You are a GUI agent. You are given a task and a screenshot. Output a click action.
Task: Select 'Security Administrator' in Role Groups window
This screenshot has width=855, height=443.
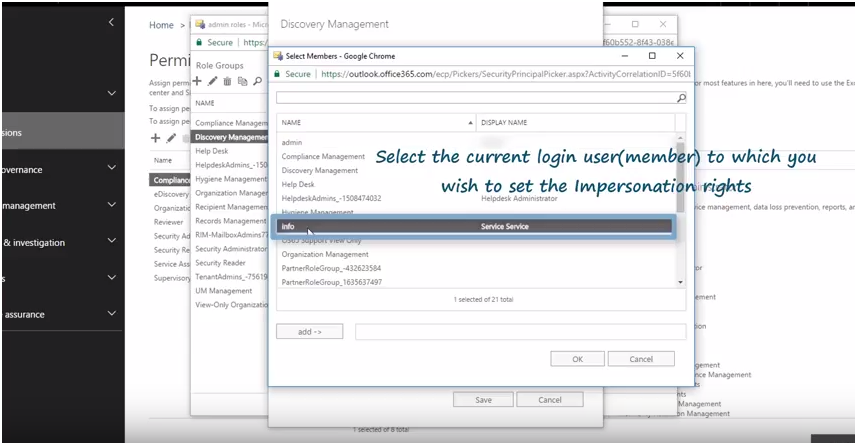pyautogui.click(x=230, y=249)
